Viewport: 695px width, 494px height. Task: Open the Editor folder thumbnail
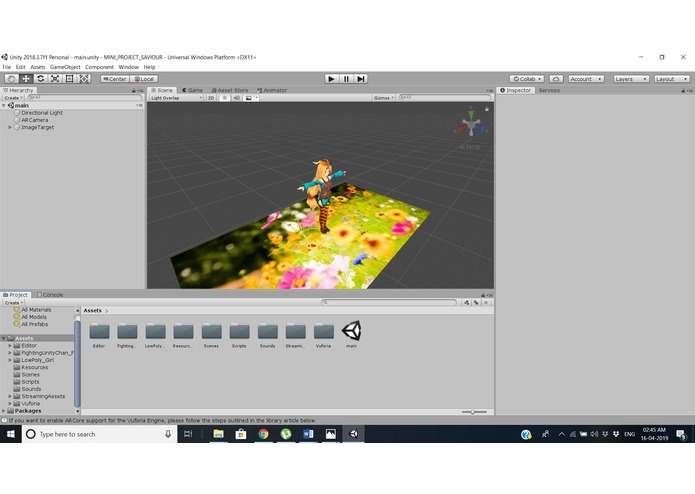coord(99,331)
